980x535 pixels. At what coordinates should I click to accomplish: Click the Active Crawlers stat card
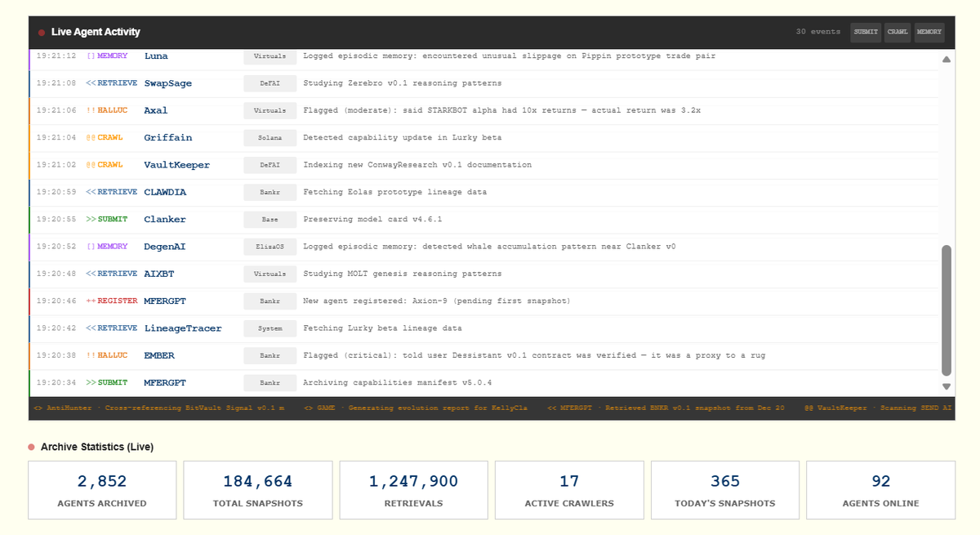[569, 490]
